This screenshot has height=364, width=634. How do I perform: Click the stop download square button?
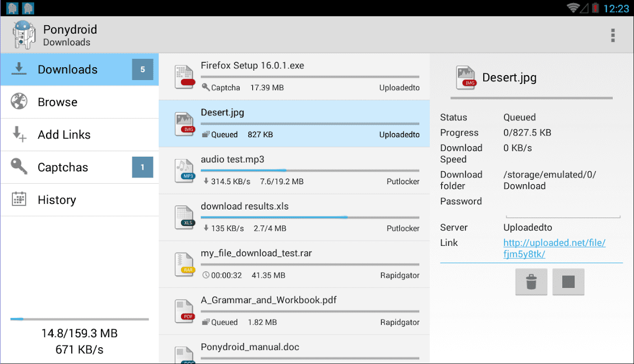(x=568, y=282)
